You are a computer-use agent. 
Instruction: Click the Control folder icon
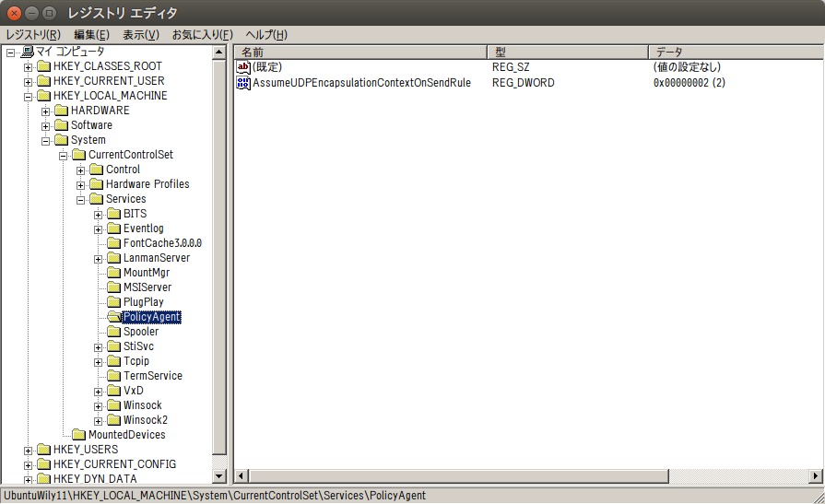coord(96,170)
